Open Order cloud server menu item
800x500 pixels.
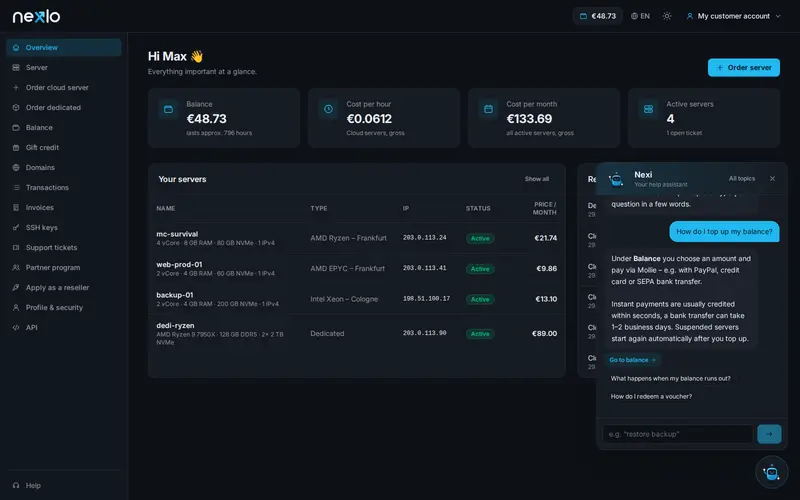point(64,87)
